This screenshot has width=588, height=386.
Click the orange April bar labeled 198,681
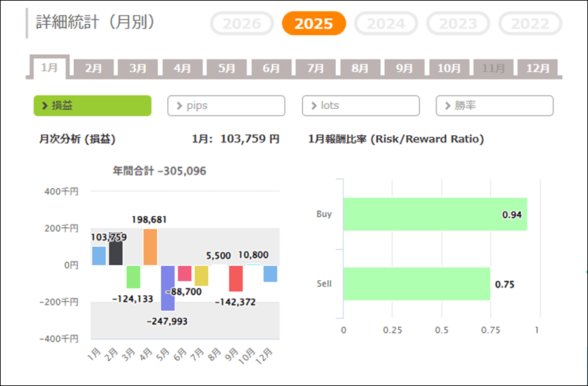coord(150,247)
